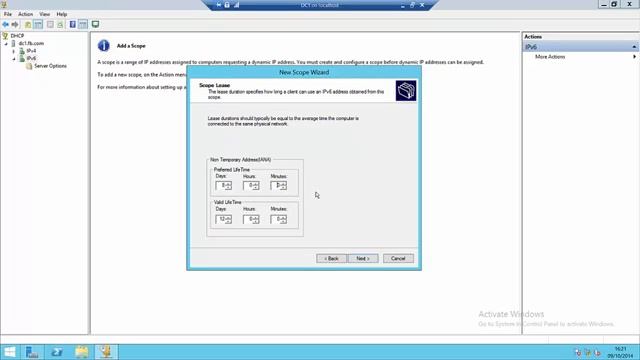The height and width of the screenshot is (360, 640).
Task: Toggle the Show/Hide Console Tree toolbar icon
Action: coord(38,24)
